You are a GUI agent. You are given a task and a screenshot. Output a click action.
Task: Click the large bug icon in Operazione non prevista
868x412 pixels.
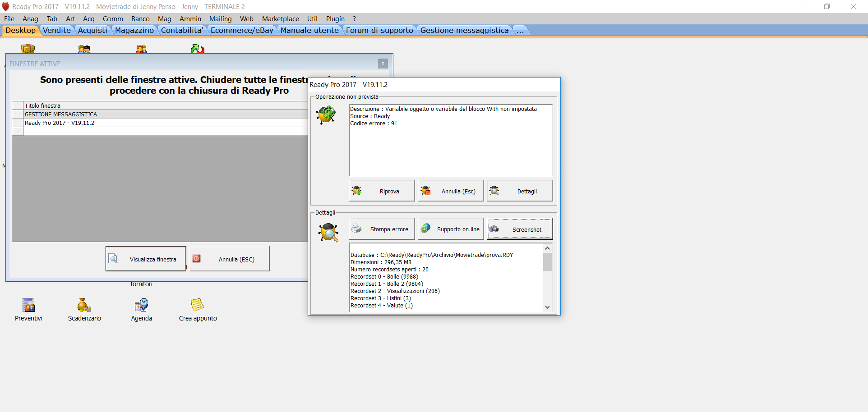tap(326, 114)
